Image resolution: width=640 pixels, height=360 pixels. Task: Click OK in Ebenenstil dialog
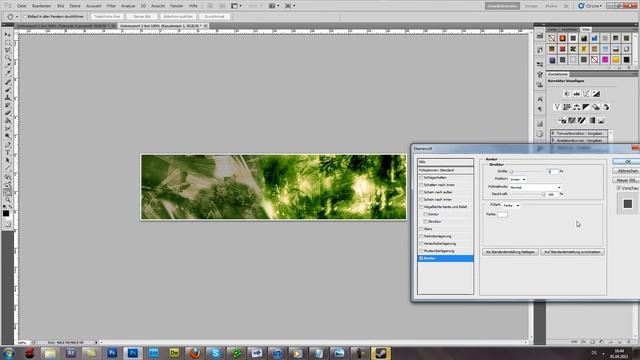627,162
